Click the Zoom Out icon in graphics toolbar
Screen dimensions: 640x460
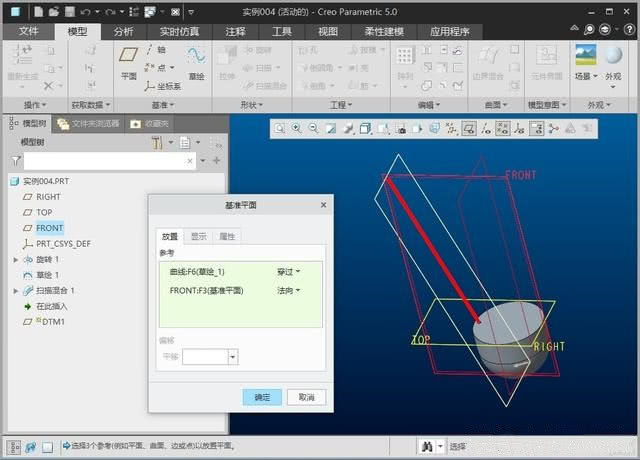(313, 129)
